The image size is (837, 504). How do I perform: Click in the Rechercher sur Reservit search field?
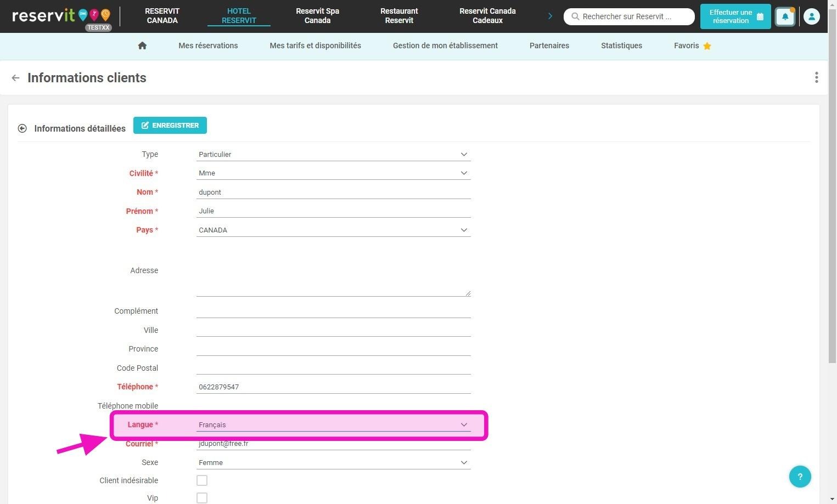tap(629, 16)
